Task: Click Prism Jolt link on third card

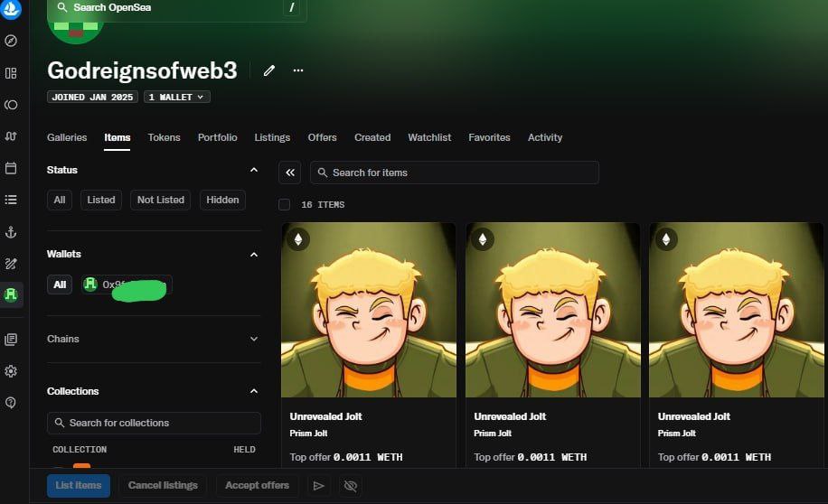Action: (677, 434)
